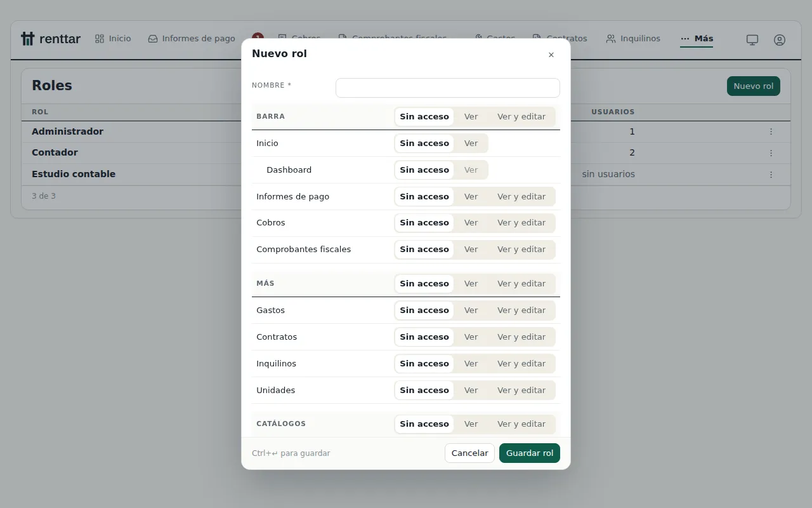Set Barra group to Ver
Viewport: 812px width, 508px height.
point(471,117)
